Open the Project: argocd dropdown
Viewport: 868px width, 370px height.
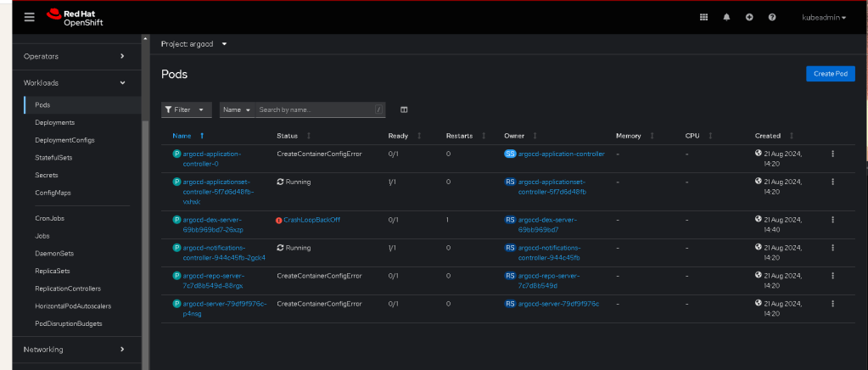(x=194, y=44)
